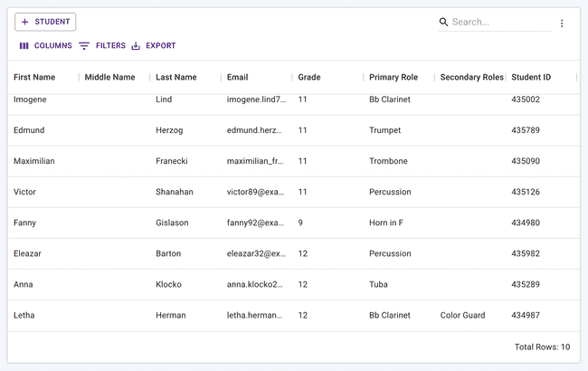Screen dimensions: 588x371
Task: Open the Columns visibility panel
Action: coord(45,46)
